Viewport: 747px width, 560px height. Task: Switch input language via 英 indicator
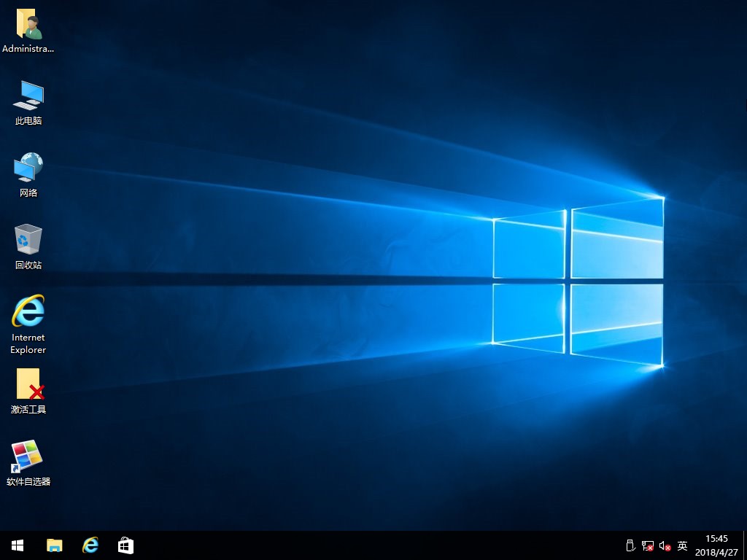pyautogui.click(x=682, y=545)
